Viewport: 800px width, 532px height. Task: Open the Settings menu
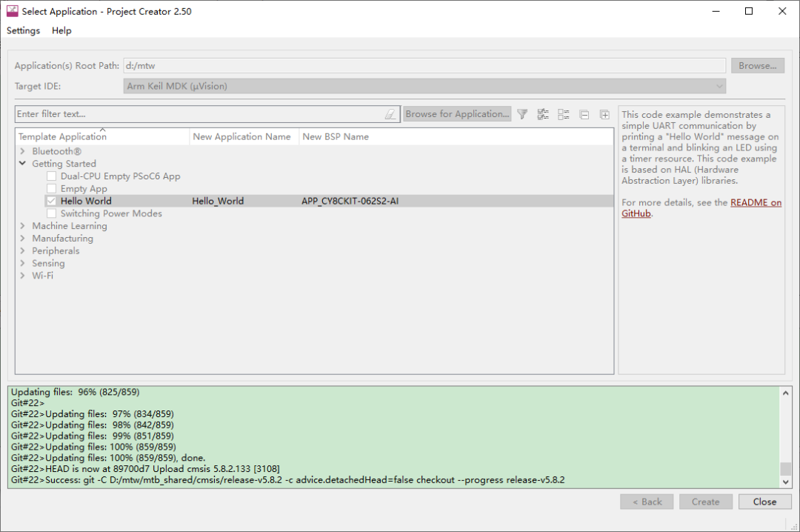coord(23,30)
